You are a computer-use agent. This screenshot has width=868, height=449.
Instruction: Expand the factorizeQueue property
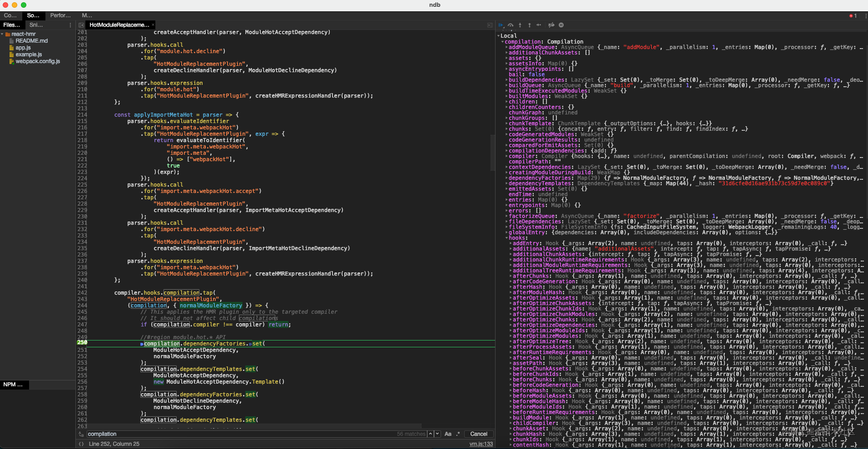tap(507, 216)
